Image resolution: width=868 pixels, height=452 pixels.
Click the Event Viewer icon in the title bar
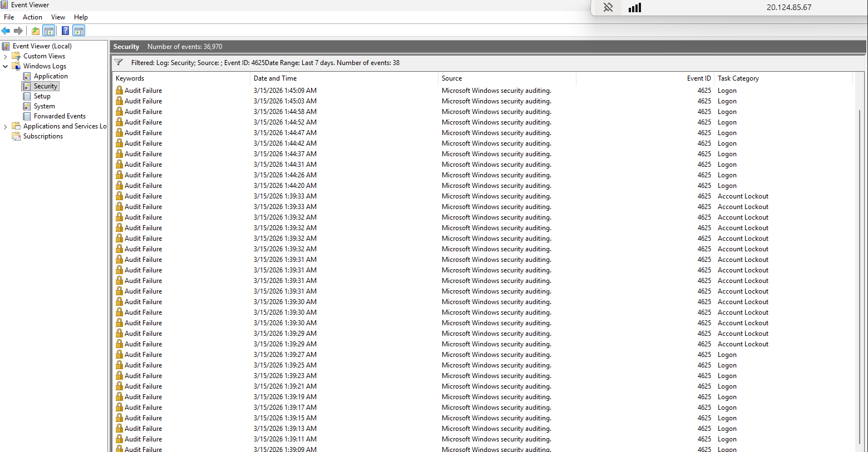pyautogui.click(x=4, y=4)
